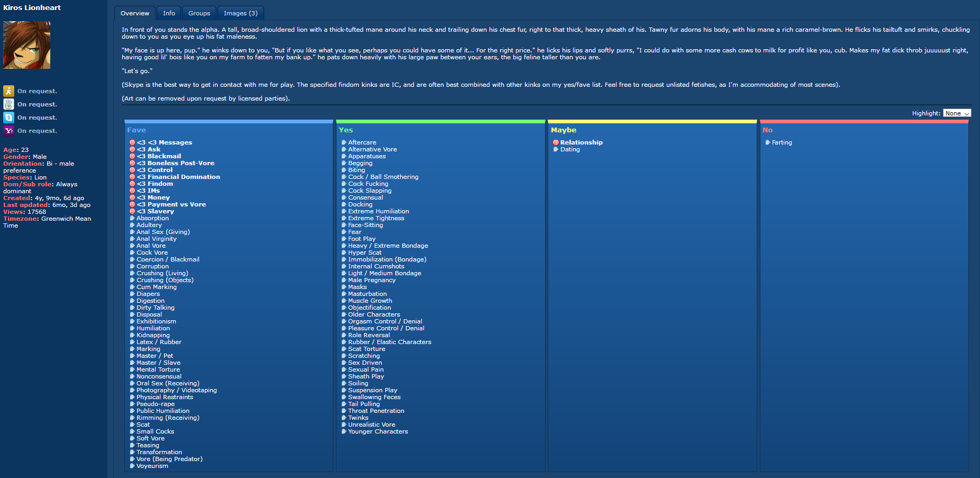Click the 'Relationship' entry under Maybe
Viewport: 980px width, 478px height.
[582, 142]
